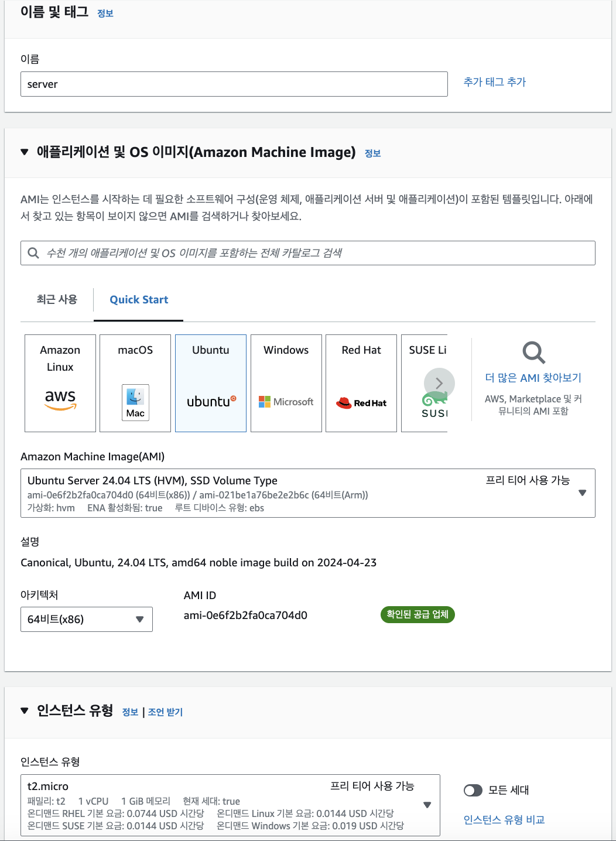Switch to the Quick Start tab
Image resolution: width=616 pixels, height=841 pixels.
pos(139,299)
